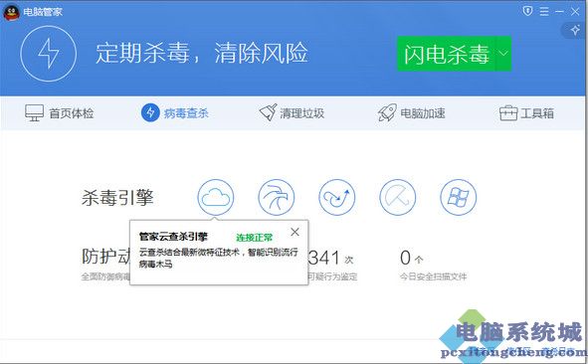Switch to 首页体检 tab

(60, 113)
